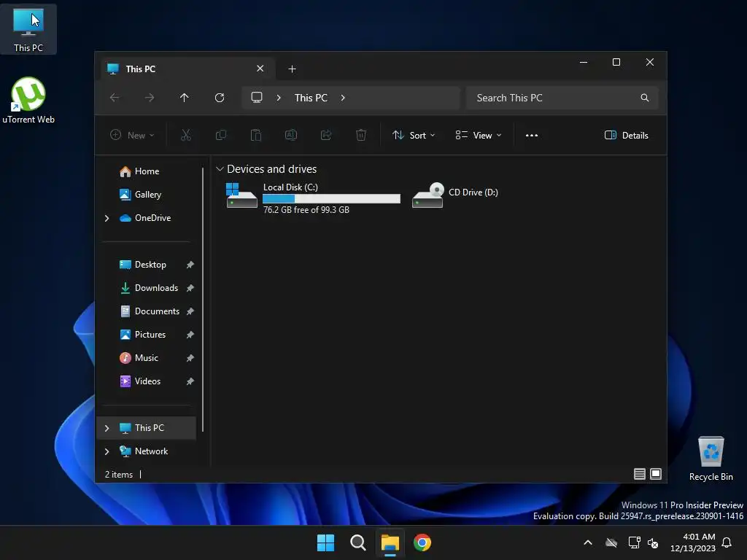
Task: Select the Recycle Bin on desktop
Action: point(711,459)
